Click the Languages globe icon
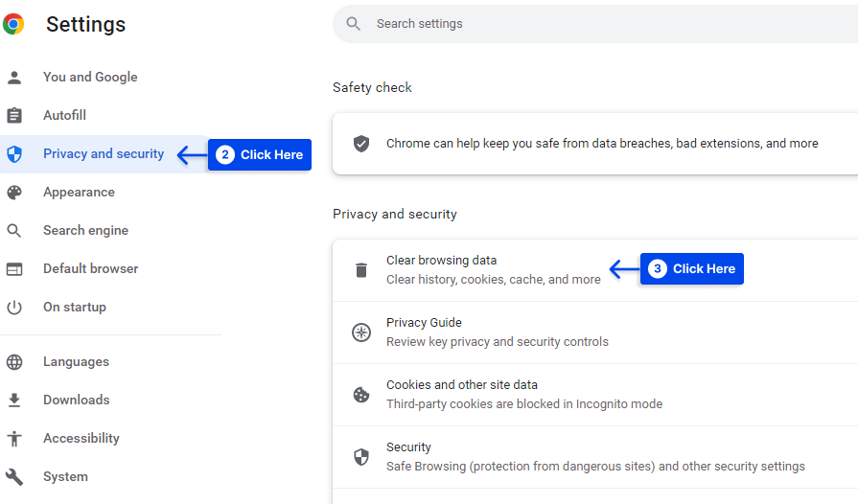 click(14, 362)
